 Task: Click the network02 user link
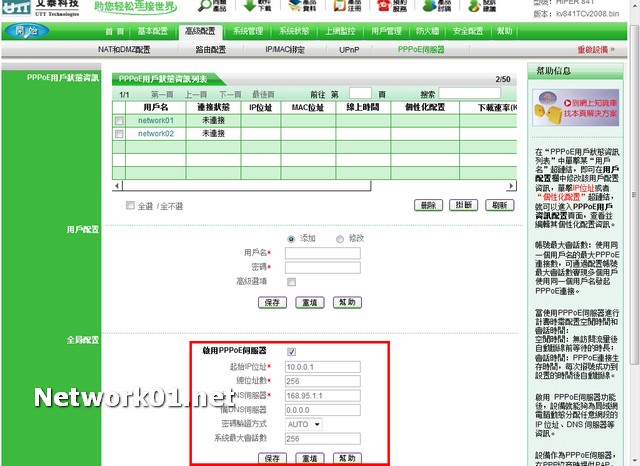tap(155, 133)
